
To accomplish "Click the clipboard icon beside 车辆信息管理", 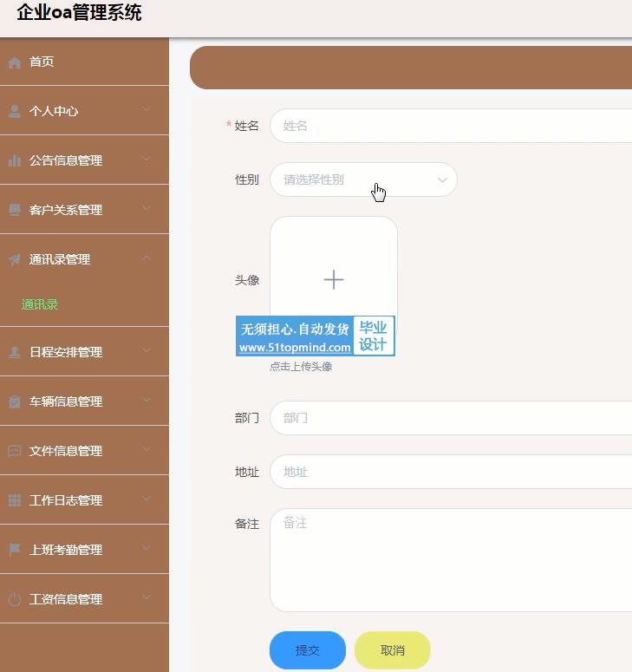I will [x=14, y=401].
